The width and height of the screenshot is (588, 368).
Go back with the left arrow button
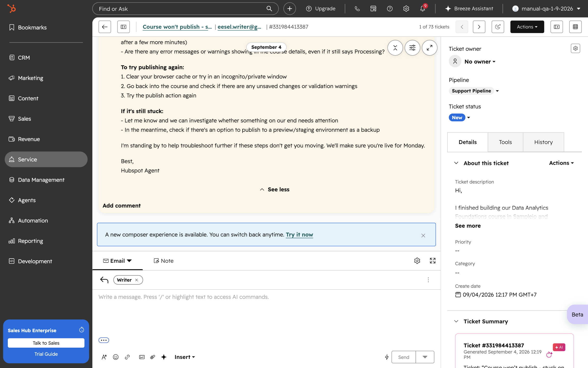coord(105,27)
